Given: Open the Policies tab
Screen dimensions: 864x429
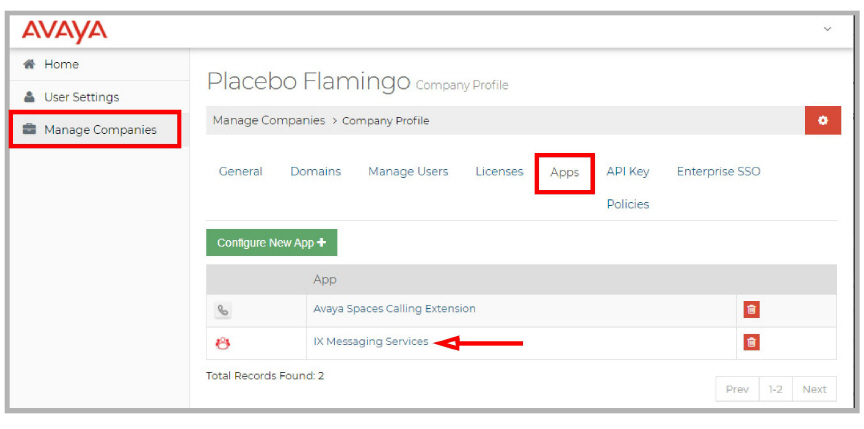Looking at the screenshot, I should pos(628,204).
